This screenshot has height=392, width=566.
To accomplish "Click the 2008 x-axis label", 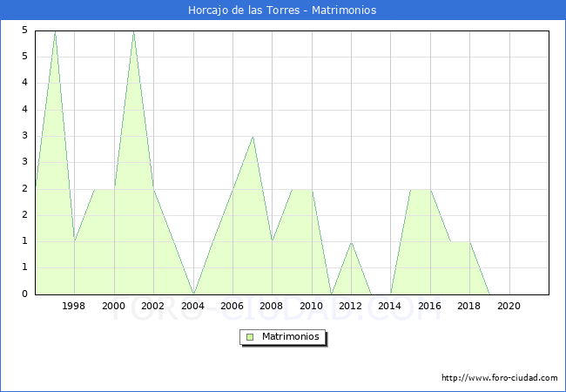I will coord(271,306).
